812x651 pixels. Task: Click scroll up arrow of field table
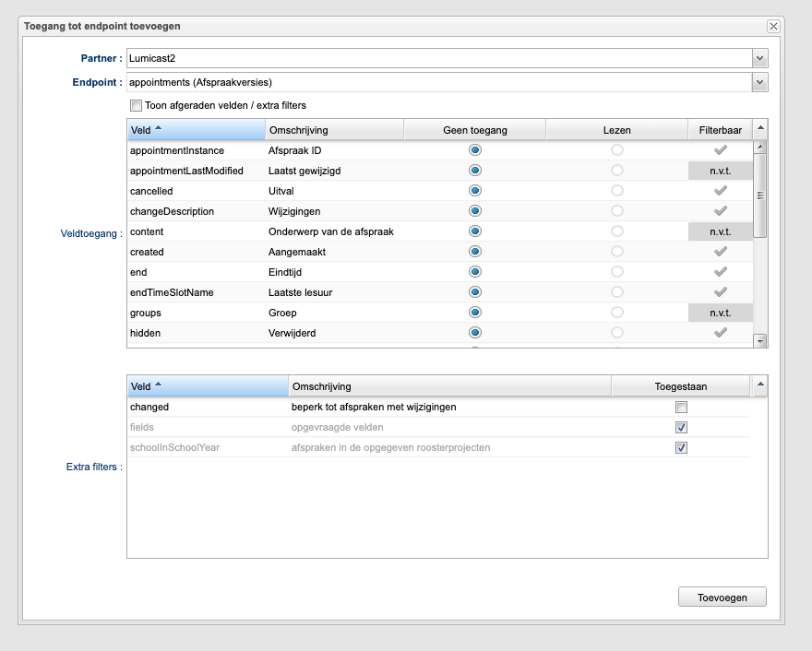click(x=760, y=147)
